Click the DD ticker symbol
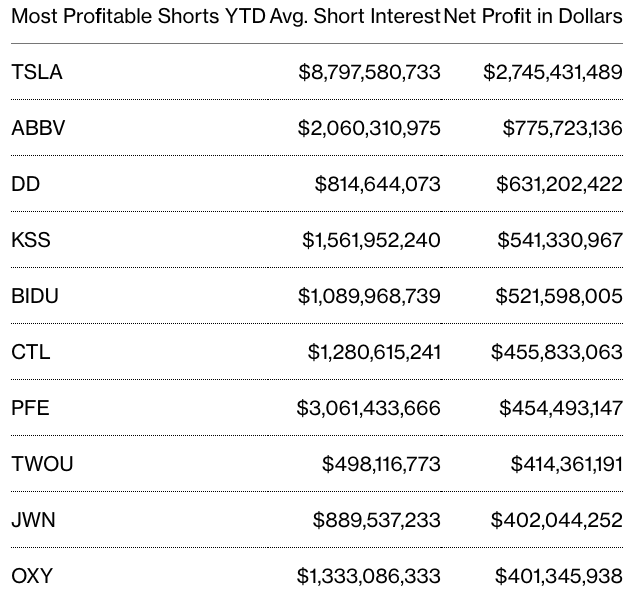Image resolution: width=630 pixels, height=599 pixels. pos(26,184)
